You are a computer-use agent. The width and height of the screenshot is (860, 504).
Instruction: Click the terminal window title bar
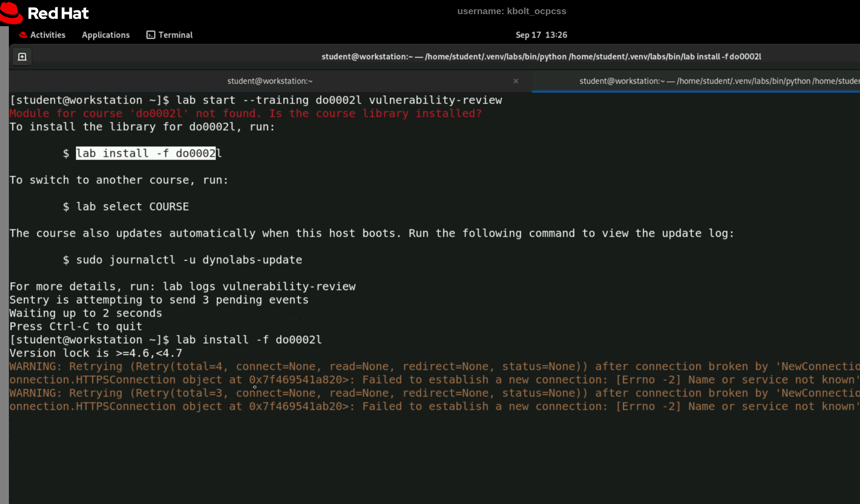[x=541, y=57]
